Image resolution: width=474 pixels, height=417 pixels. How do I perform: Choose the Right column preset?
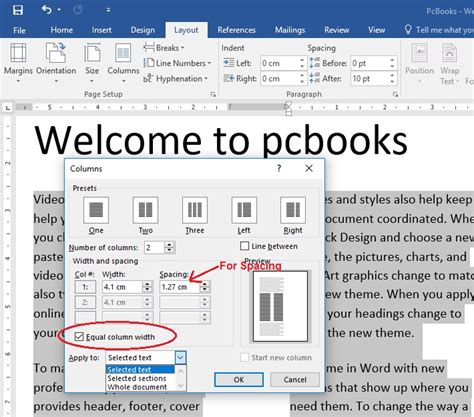point(293,210)
